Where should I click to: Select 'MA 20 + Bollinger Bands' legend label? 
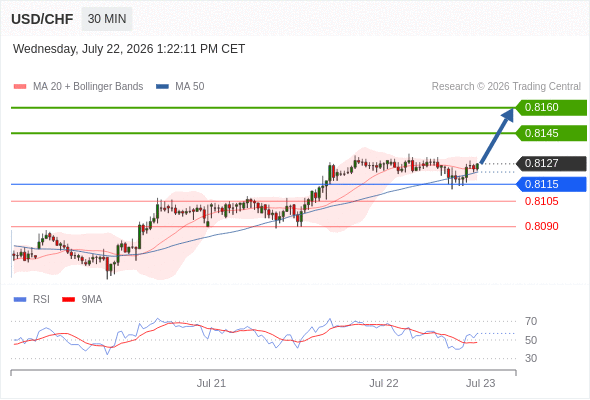click(x=88, y=87)
